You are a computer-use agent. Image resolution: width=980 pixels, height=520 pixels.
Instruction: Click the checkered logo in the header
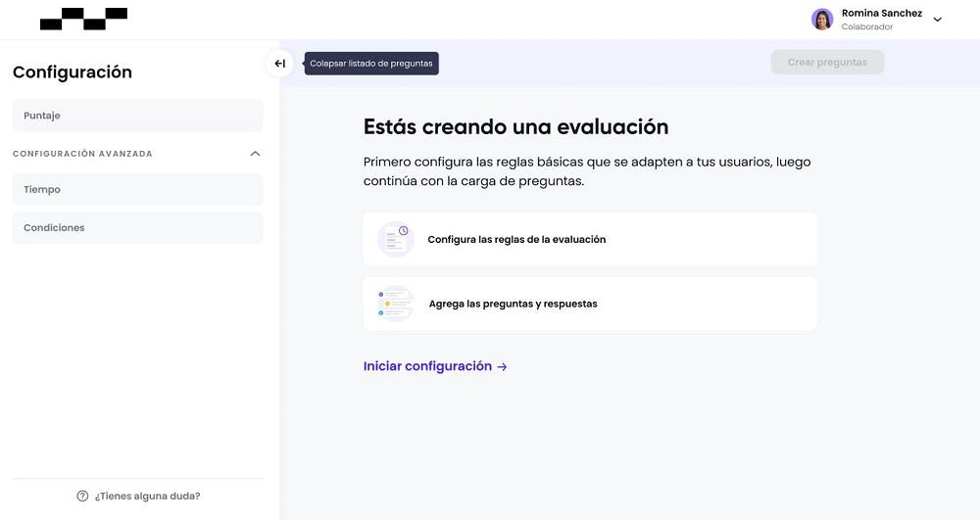click(x=83, y=19)
